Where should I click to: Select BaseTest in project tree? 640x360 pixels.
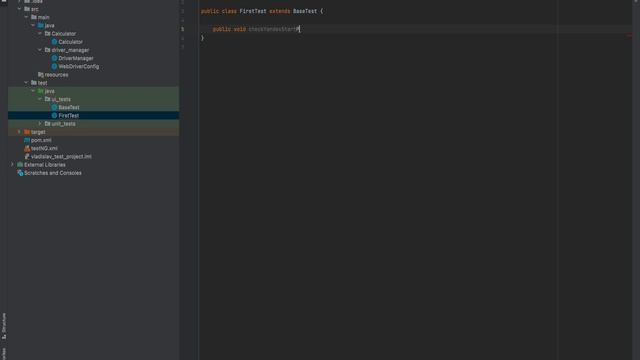click(x=69, y=107)
